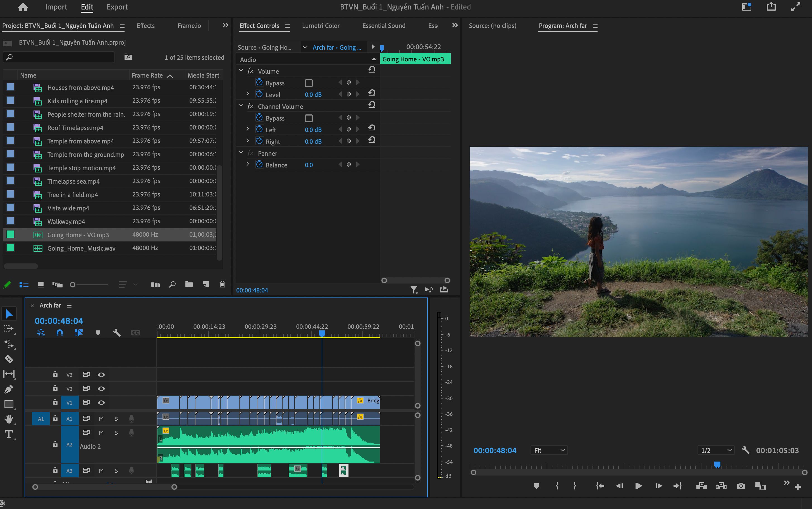Viewport: 812px width, 509px height.
Task: Select the Hand tool
Action: [9, 419]
